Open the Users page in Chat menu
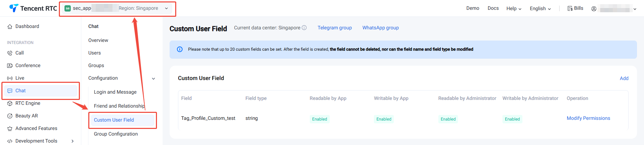644x145 pixels. click(95, 53)
